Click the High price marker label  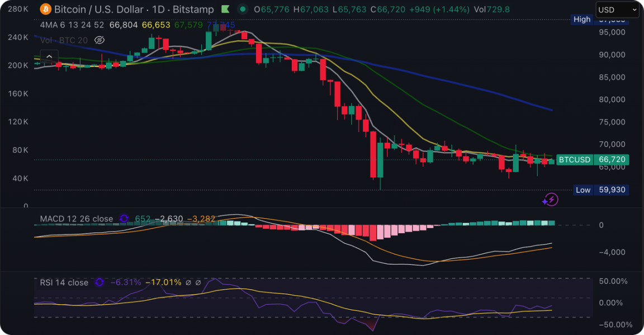pos(582,20)
